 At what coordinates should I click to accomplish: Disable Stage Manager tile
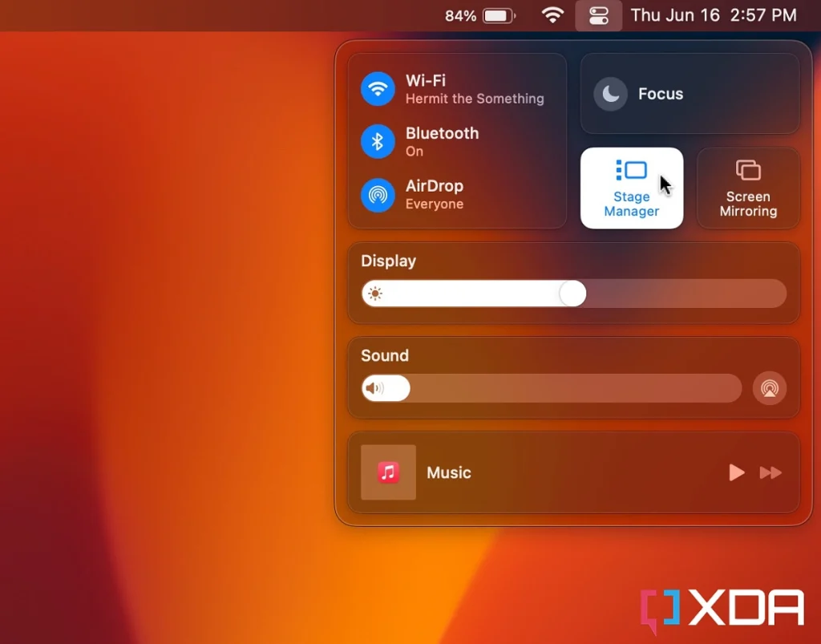coord(632,188)
